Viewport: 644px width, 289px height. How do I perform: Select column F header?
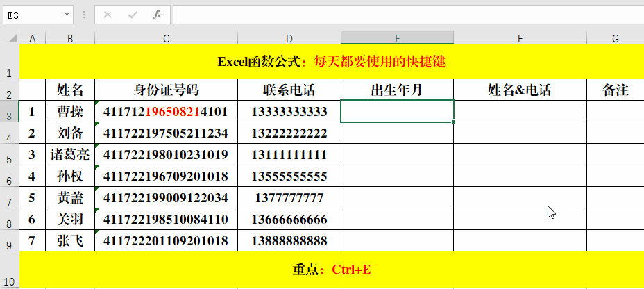tap(520, 39)
